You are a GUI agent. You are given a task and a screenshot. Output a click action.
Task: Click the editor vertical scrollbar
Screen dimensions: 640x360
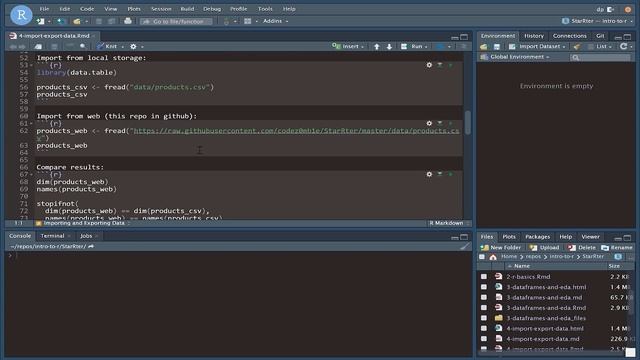pyautogui.click(x=467, y=122)
